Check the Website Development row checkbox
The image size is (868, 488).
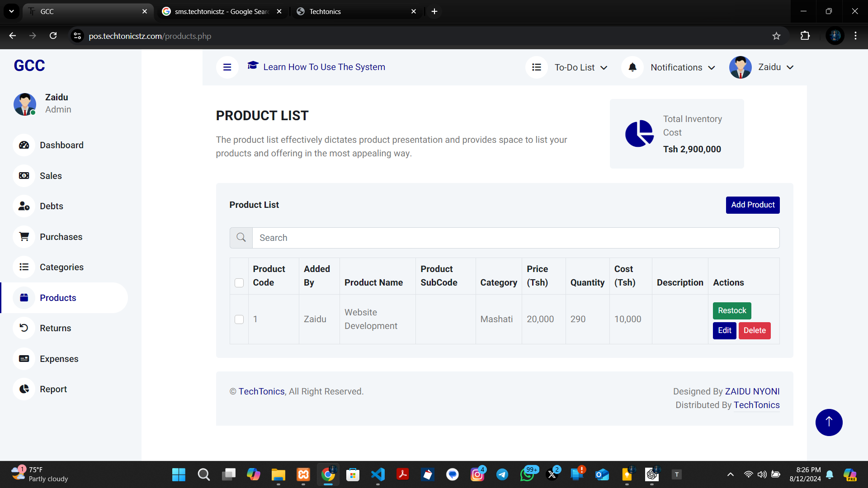(x=239, y=319)
